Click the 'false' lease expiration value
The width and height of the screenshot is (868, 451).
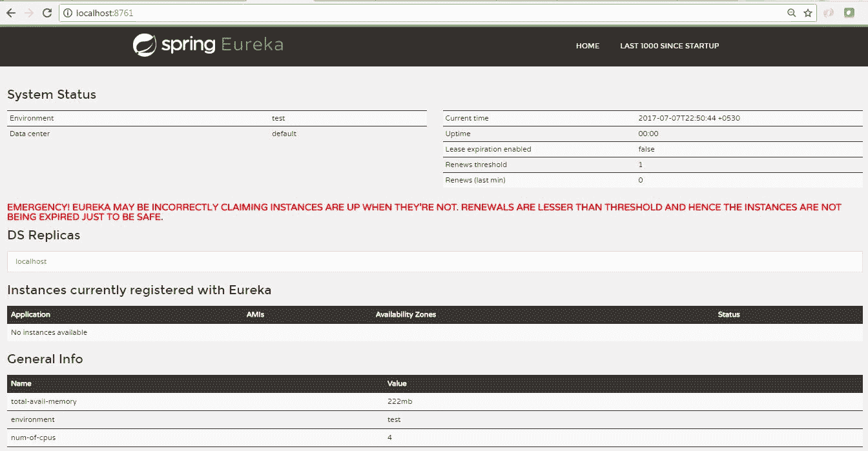point(646,149)
